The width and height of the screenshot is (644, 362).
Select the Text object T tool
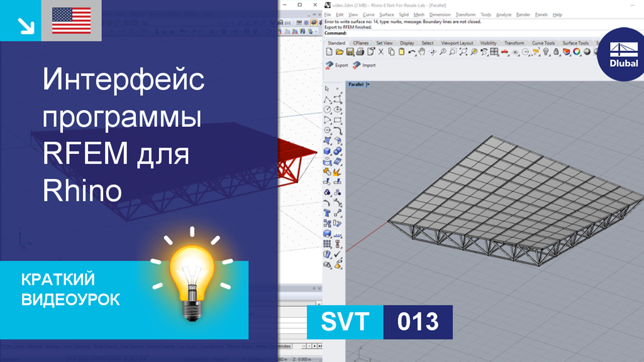[327, 213]
